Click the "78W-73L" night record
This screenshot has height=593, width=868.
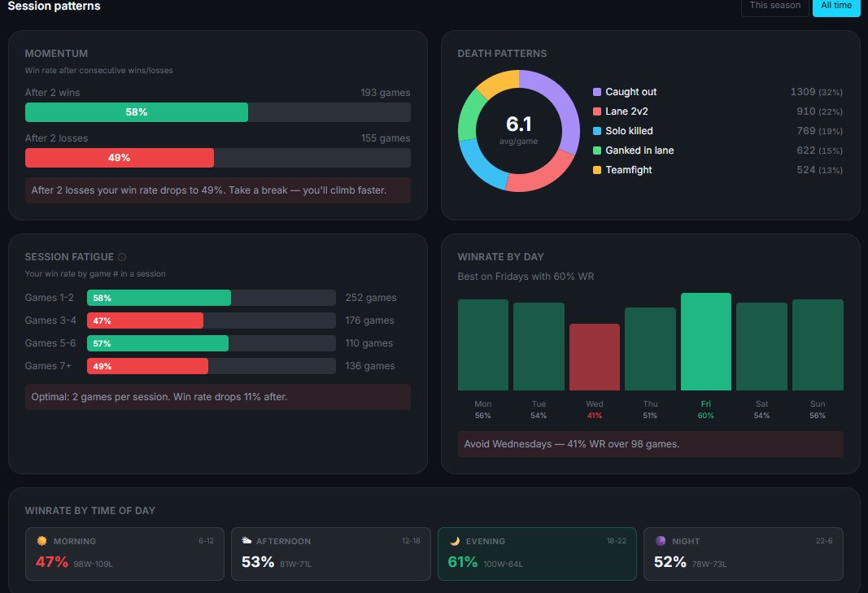709,565
